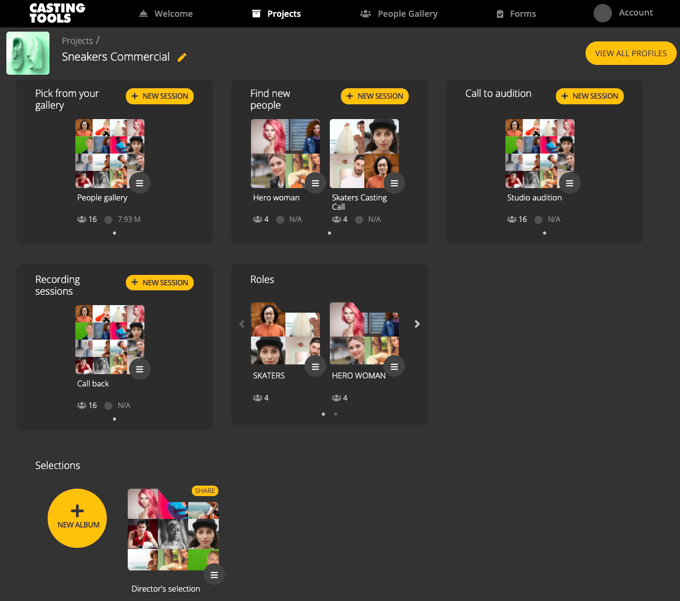
Task: Click Hero woman people count icon
Action: [258, 219]
